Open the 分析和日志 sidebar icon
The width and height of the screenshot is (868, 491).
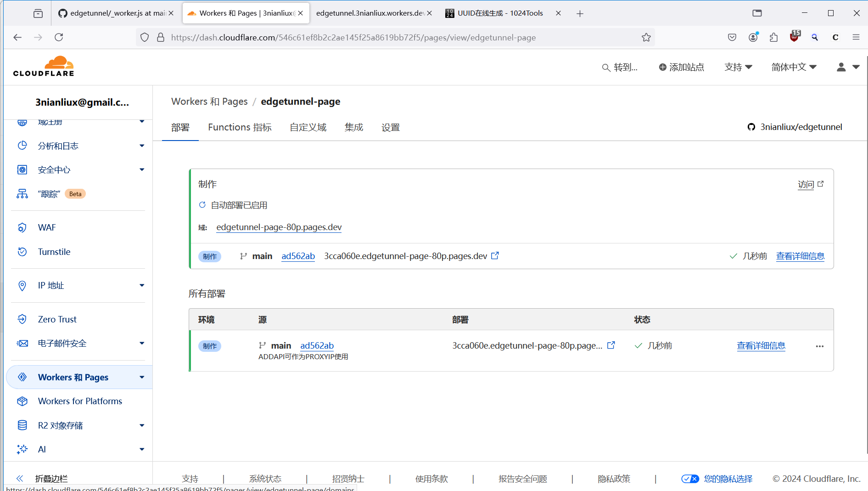pos(22,146)
